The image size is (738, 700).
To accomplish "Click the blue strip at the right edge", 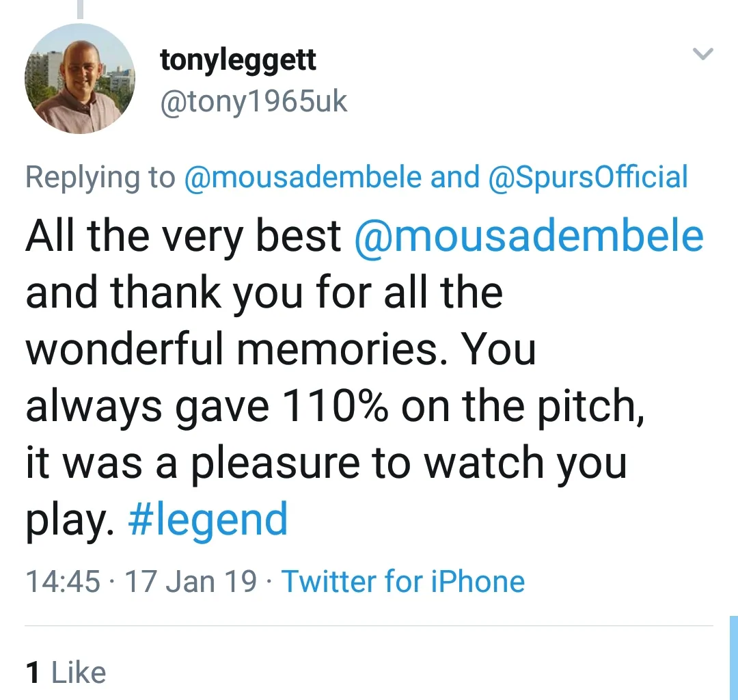I will point(733,658).
